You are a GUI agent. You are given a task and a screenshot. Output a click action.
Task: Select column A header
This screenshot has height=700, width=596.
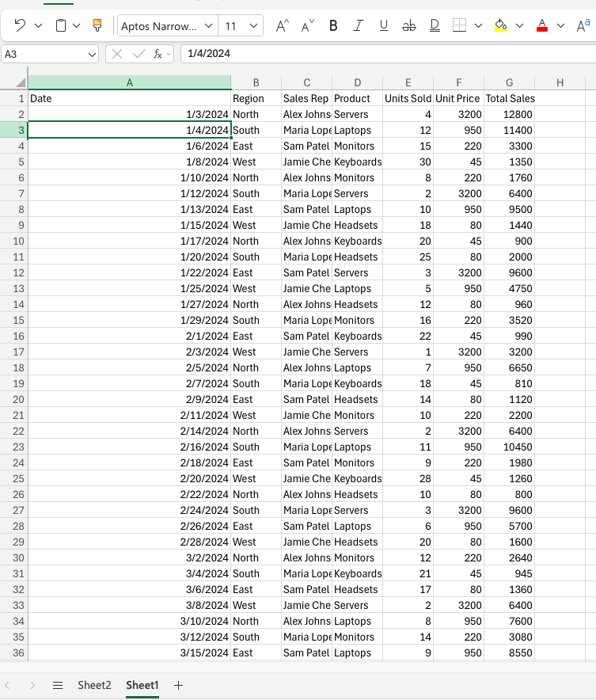129,82
